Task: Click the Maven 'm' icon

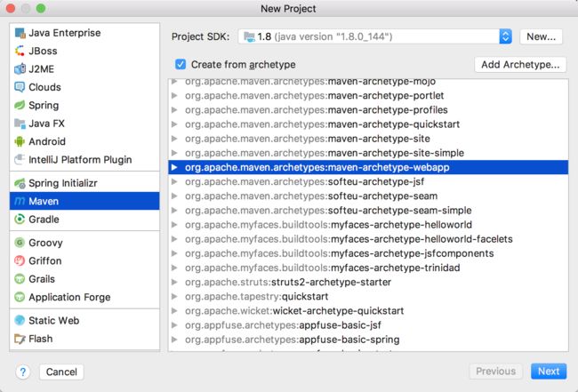Action: 20,201
